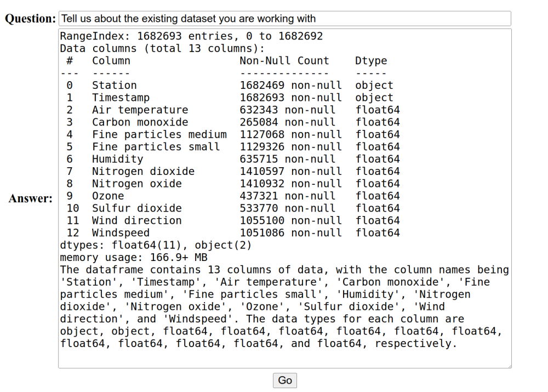Click the Wind direction row
This screenshot has height=392, width=548.
click(x=136, y=220)
